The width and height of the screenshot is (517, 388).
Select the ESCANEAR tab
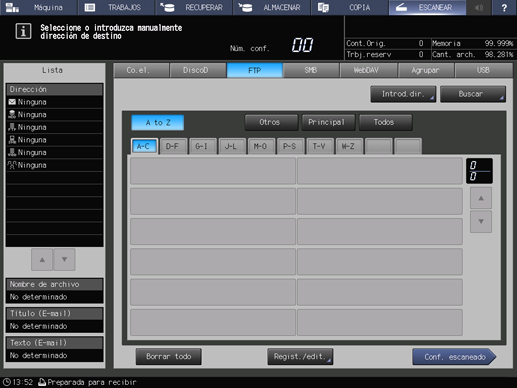[x=427, y=7]
